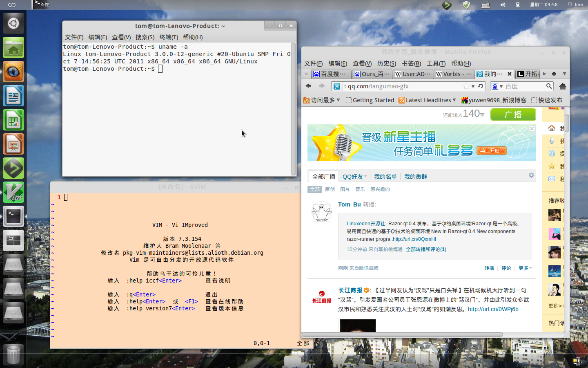The height and width of the screenshot is (368, 588).
Task: Click the envelope icon in the Weibo sidebar
Action: coord(552,179)
